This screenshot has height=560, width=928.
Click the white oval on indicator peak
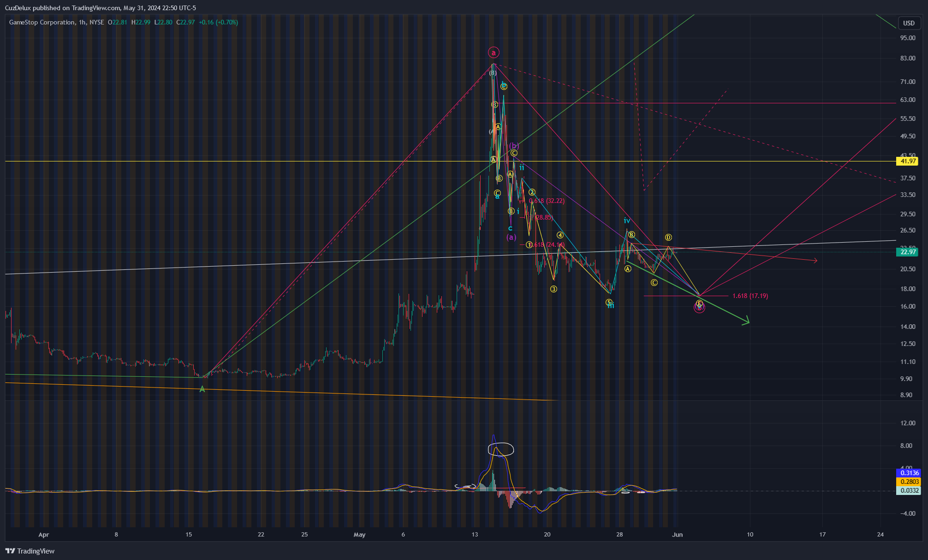point(501,449)
